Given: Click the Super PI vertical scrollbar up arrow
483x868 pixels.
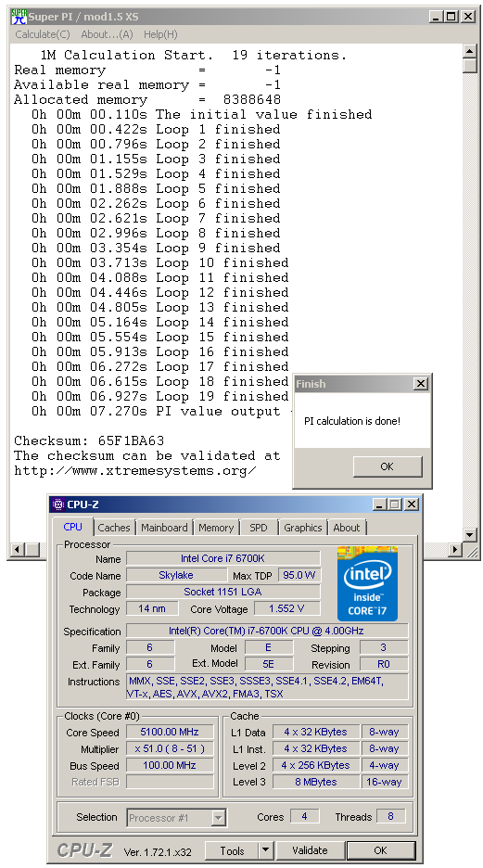Looking at the screenshot, I should tap(470, 52).
